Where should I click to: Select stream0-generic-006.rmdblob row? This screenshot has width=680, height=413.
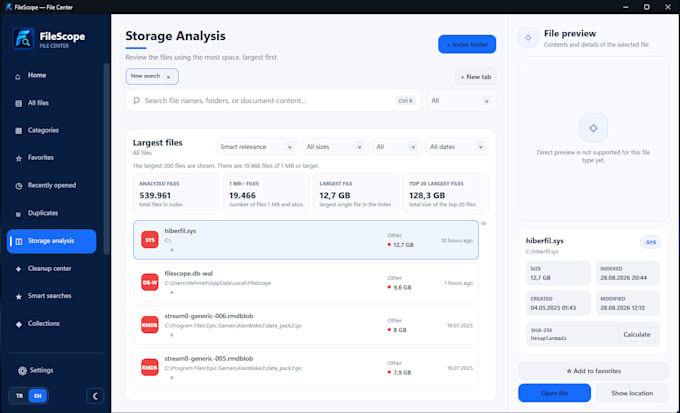[x=306, y=325]
